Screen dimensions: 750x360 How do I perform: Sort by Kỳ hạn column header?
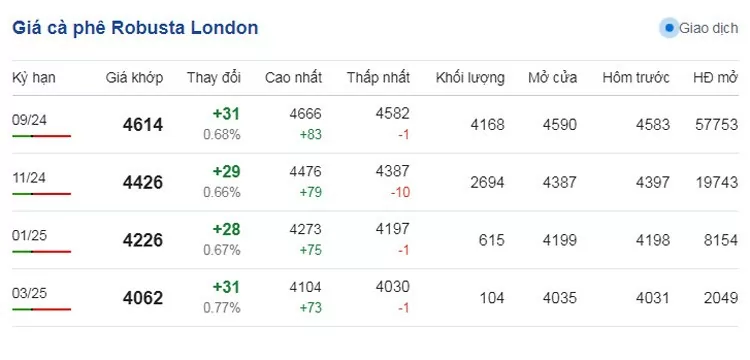[33, 77]
